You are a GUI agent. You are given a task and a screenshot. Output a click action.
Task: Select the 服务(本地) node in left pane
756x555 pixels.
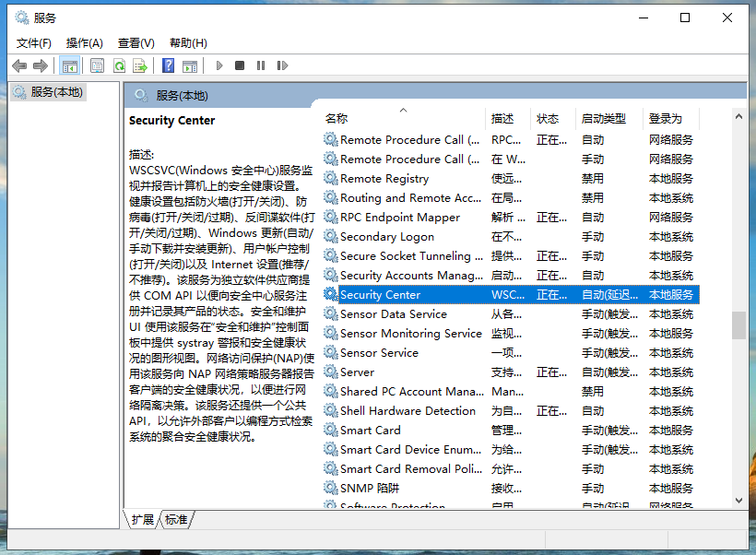pos(57,92)
